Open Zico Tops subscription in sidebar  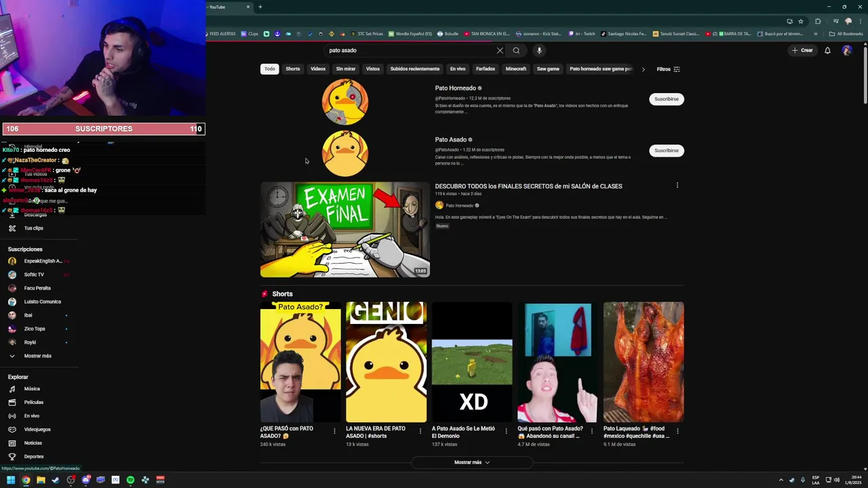point(35,329)
